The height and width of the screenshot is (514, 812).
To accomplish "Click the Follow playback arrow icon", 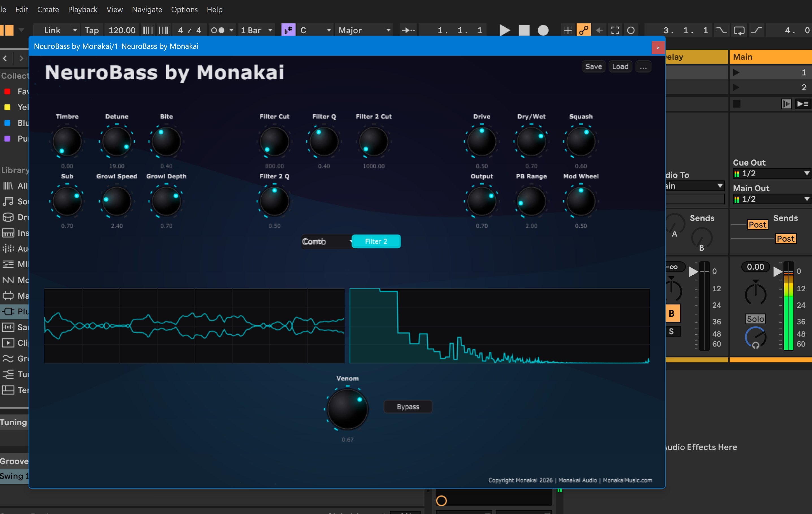I will [409, 30].
